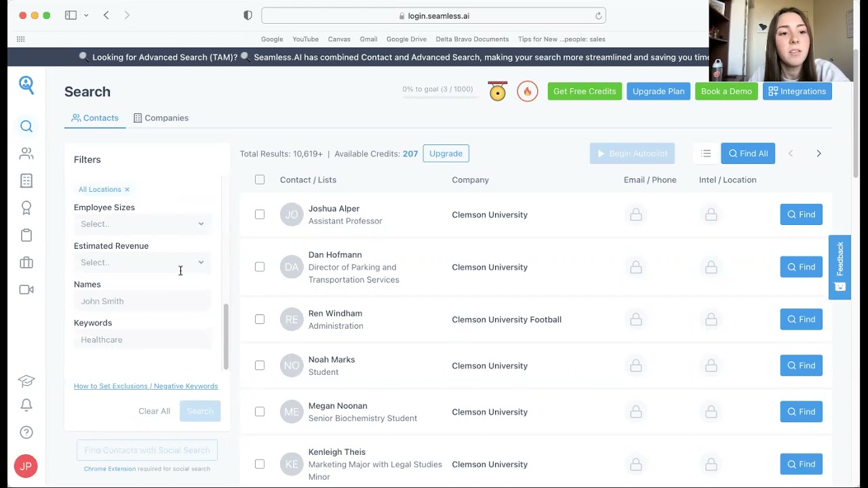Expand the Estimated Revenue dropdown
868x488 pixels.
pyautogui.click(x=142, y=262)
